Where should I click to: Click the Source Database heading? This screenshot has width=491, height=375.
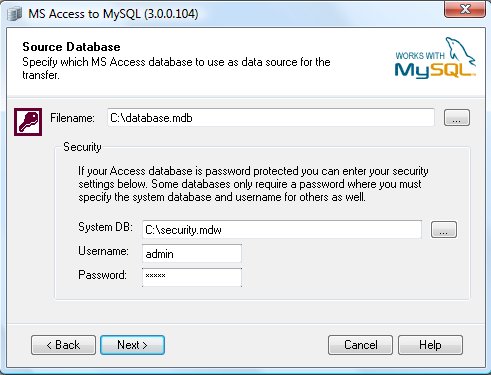[x=71, y=47]
